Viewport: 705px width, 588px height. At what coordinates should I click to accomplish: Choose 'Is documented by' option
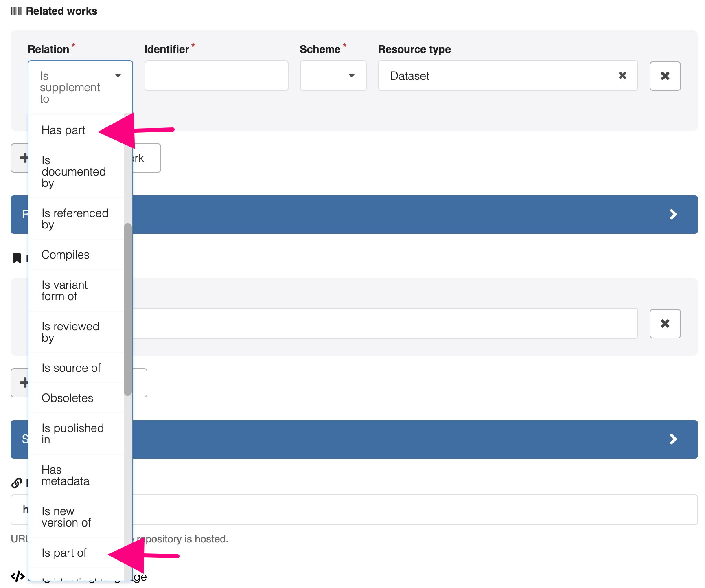coord(73,171)
